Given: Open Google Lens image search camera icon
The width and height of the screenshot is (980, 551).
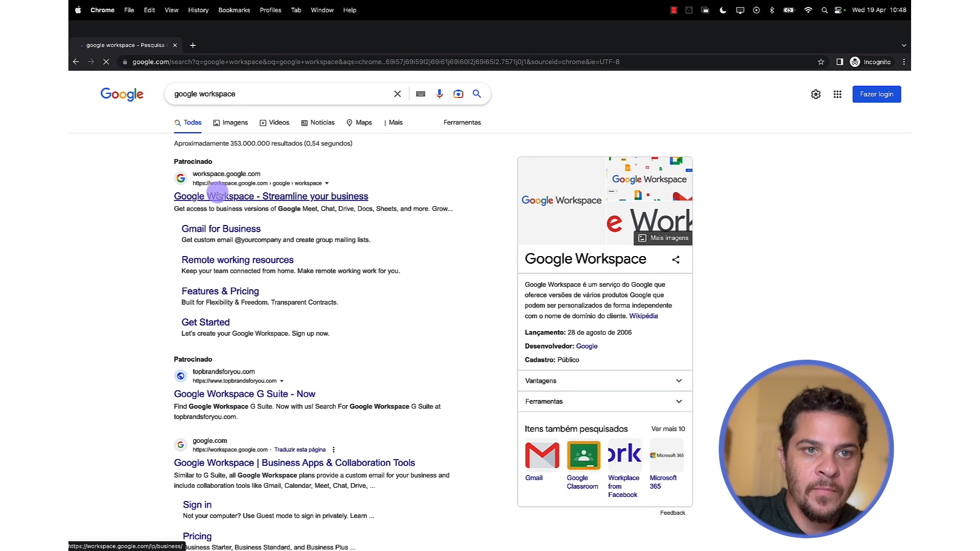Looking at the screenshot, I should pyautogui.click(x=458, y=94).
